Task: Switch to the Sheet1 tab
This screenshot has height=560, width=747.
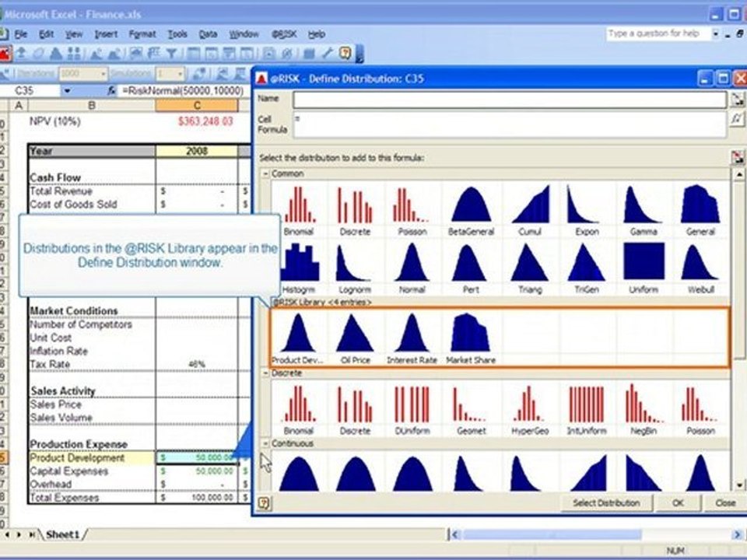Action: point(63,534)
